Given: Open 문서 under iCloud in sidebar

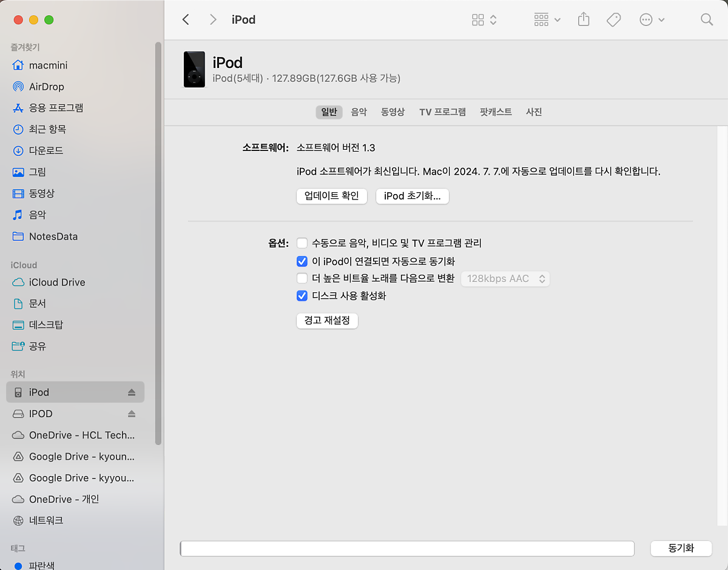Looking at the screenshot, I should pyautogui.click(x=75, y=303).
